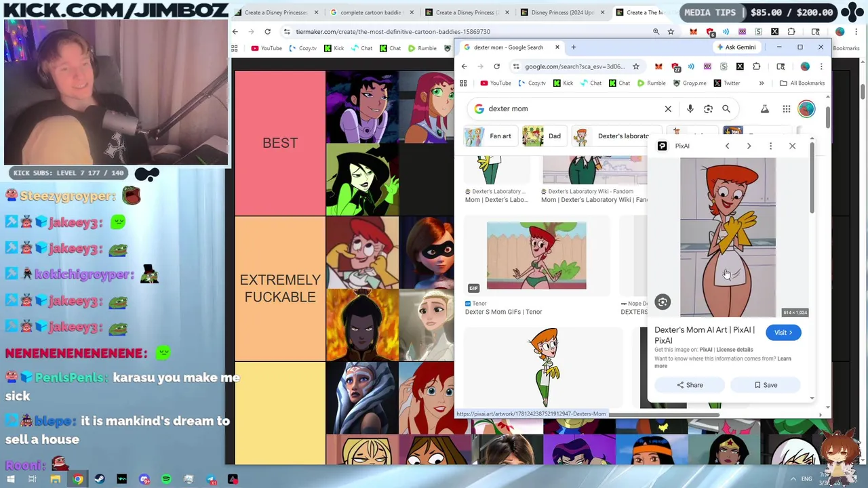Switch to Disney Princess (2024 Upd tab
The width and height of the screenshot is (868, 488).
562,12
